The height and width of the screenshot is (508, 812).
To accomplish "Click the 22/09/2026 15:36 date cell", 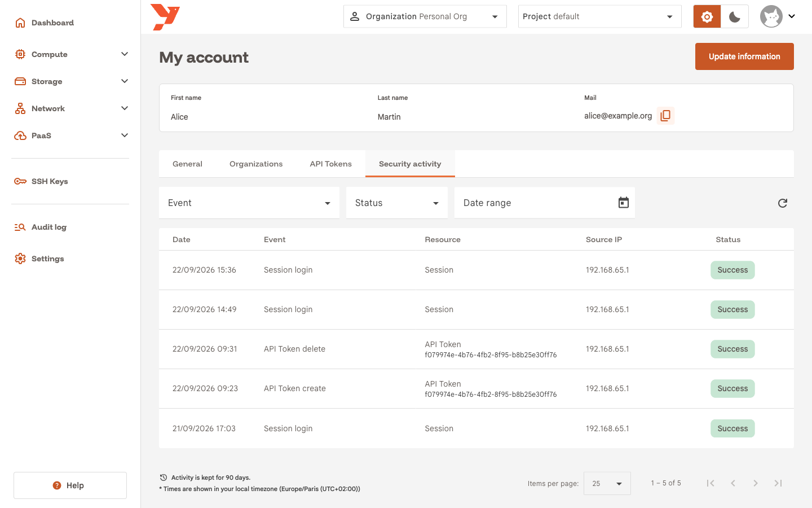I will (204, 270).
